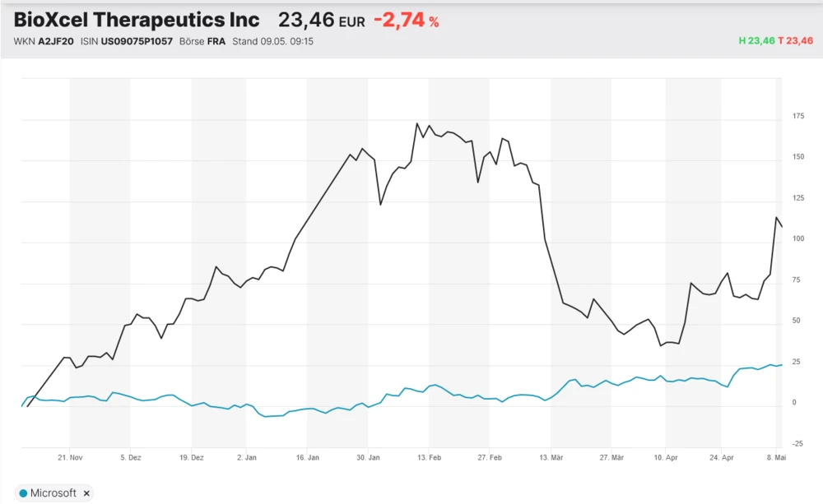
Task: Remove the Microsoft comparison with the X
Action: pos(86,493)
